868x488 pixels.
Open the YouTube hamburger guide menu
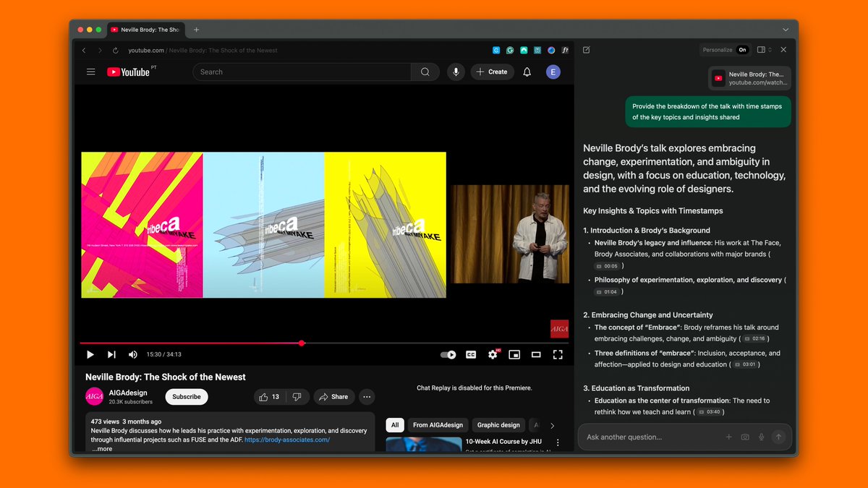tap(90, 72)
